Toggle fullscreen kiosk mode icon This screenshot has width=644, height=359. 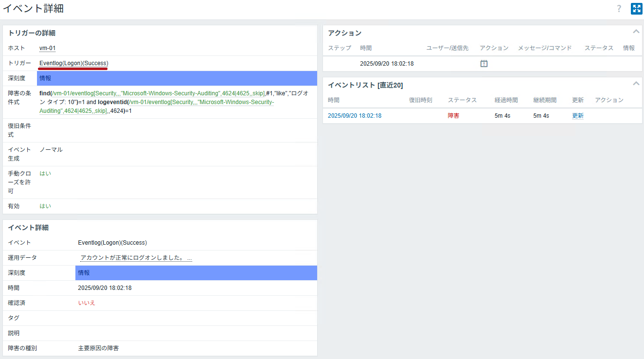pos(636,9)
